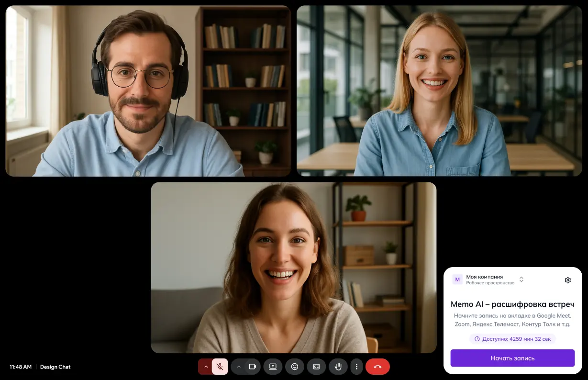Select the bottom center woman's video tile
Image resolution: width=588 pixels, height=380 pixels.
pos(293,268)
